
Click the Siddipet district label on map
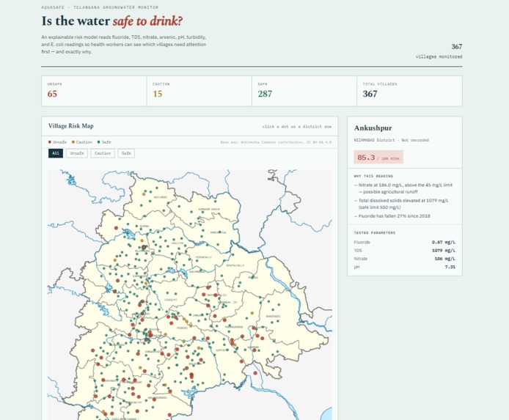coord(171,300)
